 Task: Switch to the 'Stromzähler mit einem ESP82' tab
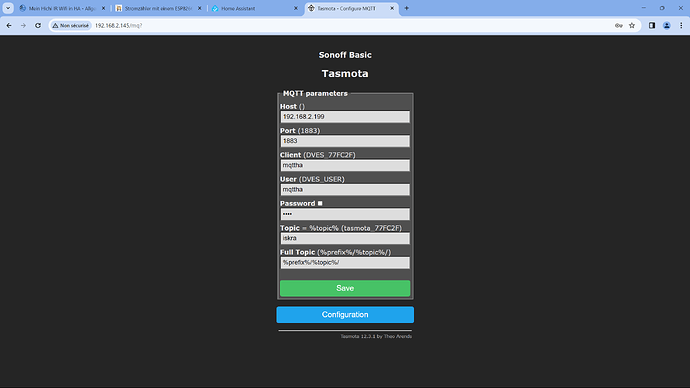[x=158, y=8]
